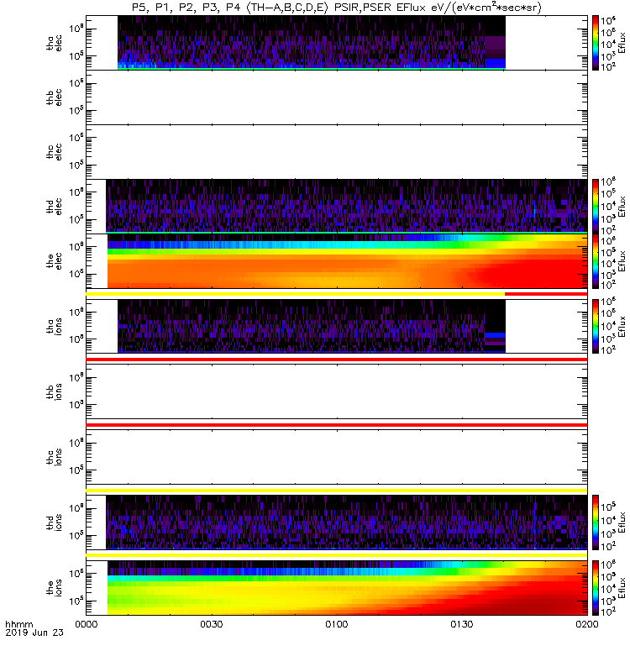Viewport: 630px width, 672px height.
Task: Click the 0200 time tick label
Action: 587,624
